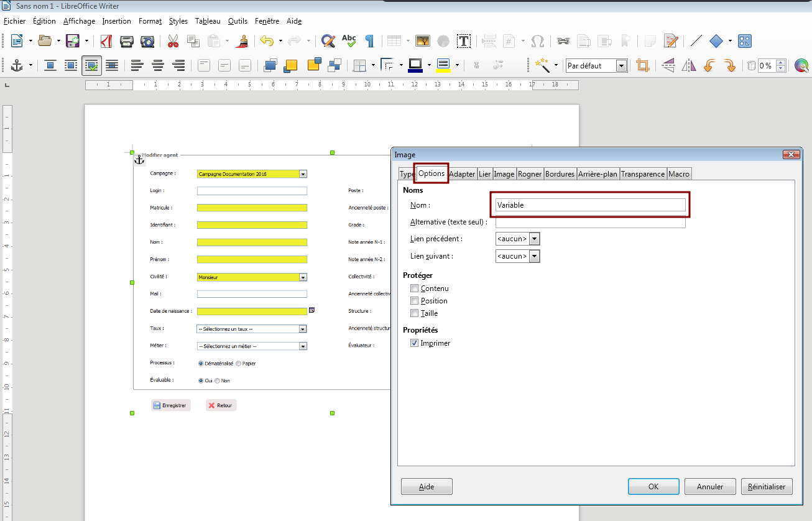The height and width of the screenshot is (521, 812).
Task: Expand the image Filter wand dropdown arrow
Action: pos(556,65)
